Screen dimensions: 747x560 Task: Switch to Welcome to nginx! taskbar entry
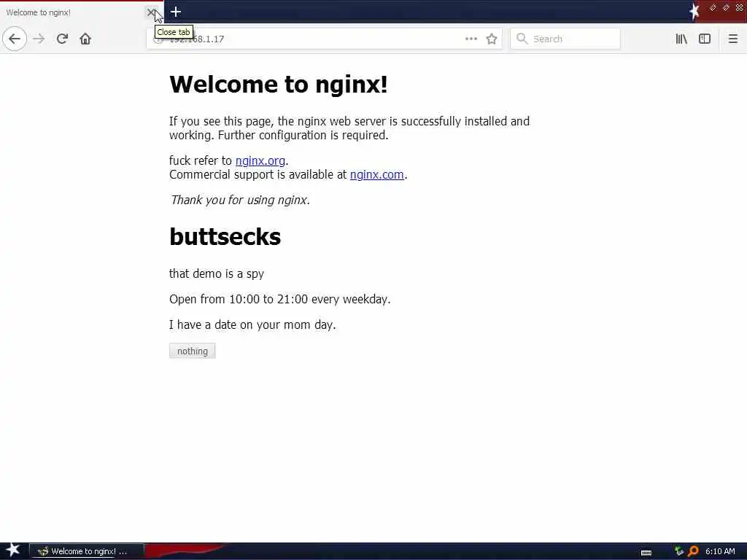87,551
